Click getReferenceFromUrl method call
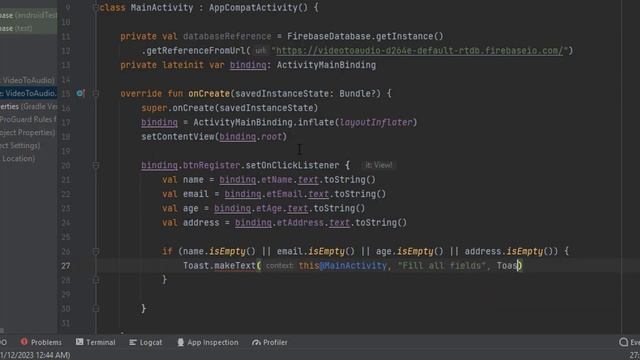 [x=196, y=51]
